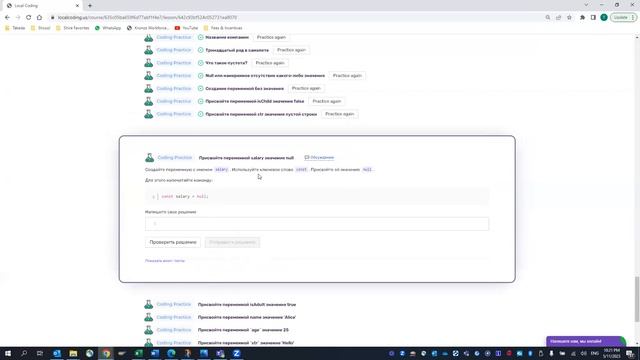Open Zoom from the taskbar
This screenshot has height=360, width=640.
point(236,353)
